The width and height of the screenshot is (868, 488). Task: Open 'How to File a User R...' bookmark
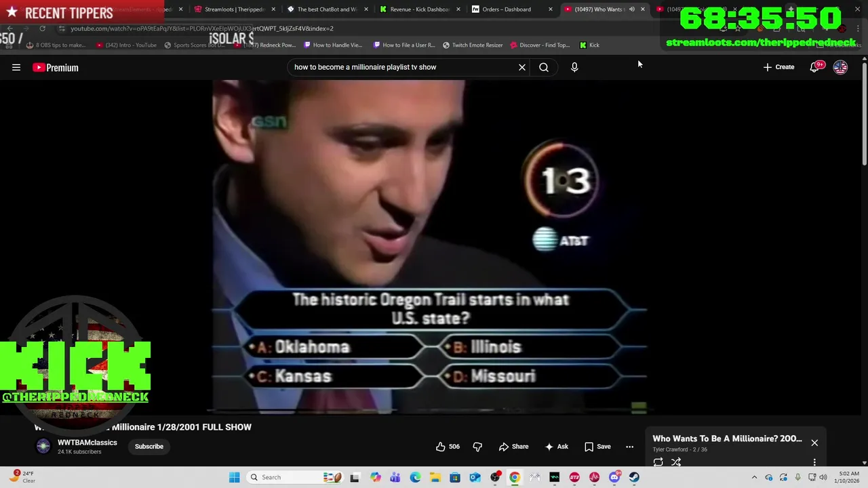tap(403, 45)
